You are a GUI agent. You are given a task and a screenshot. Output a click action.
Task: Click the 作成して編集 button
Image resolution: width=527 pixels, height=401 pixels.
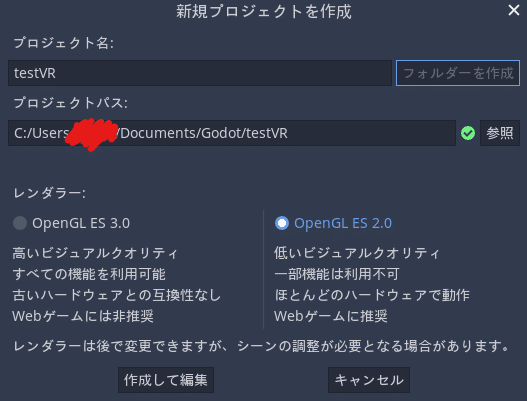coord(166,380)
